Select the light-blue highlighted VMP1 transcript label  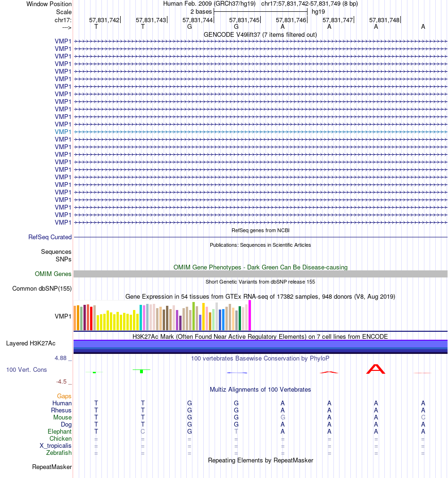pos(63,132)
